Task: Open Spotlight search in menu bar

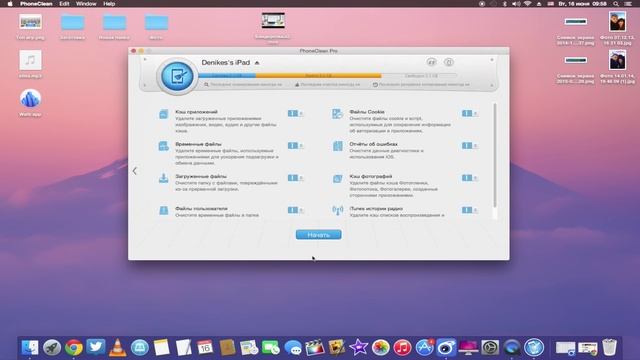Action: tap(616, 4)
